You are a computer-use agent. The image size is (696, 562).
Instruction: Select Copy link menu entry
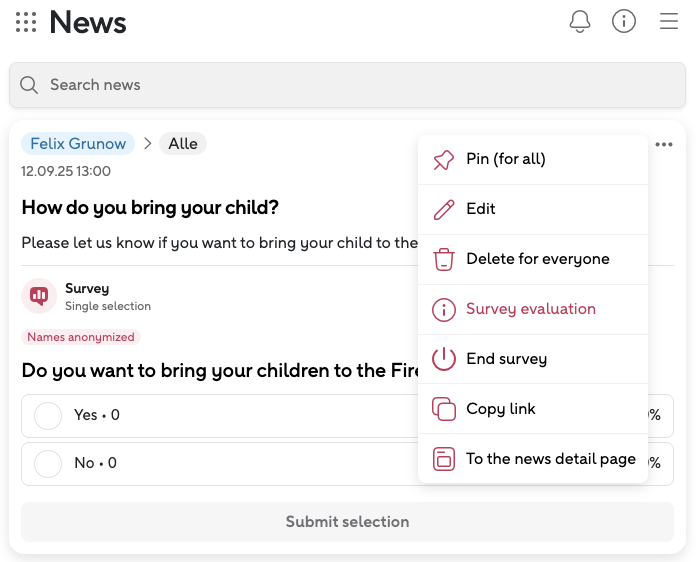point(500,409)
